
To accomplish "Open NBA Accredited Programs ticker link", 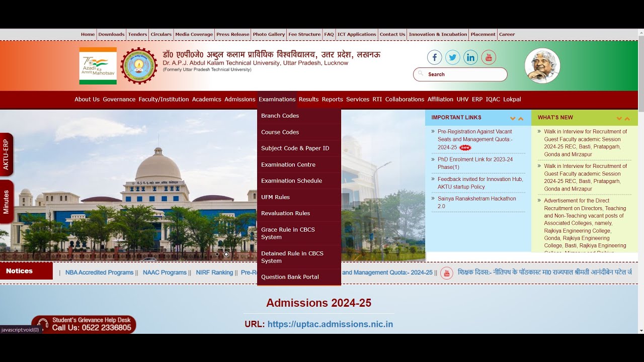I will click(x=99, y=273).
